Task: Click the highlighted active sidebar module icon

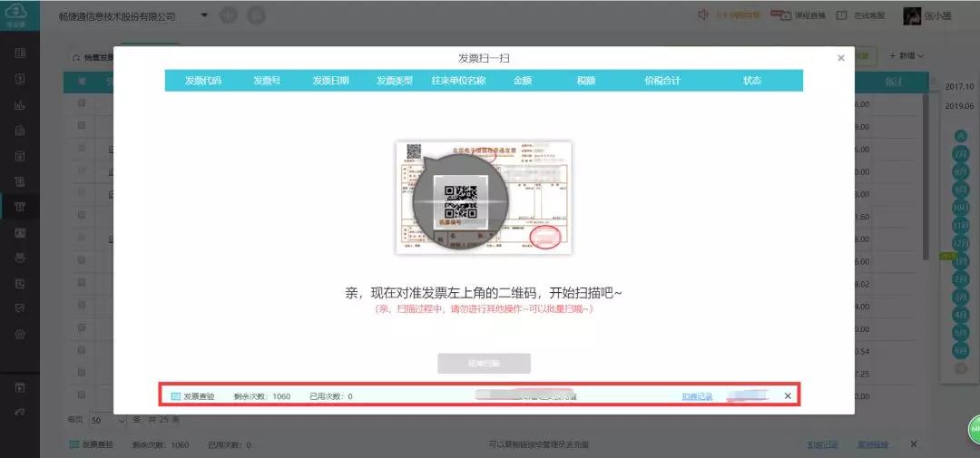Action: pyautogui.click(x=20, y=207)
